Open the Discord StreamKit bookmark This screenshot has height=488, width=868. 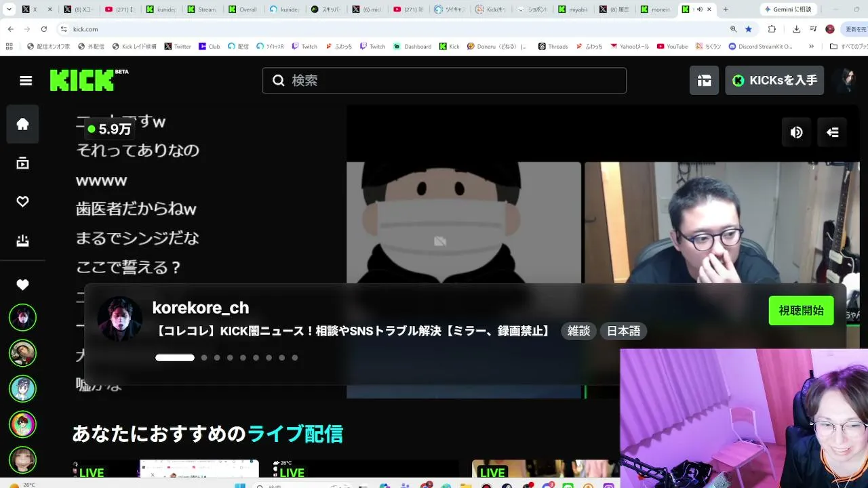760,47
